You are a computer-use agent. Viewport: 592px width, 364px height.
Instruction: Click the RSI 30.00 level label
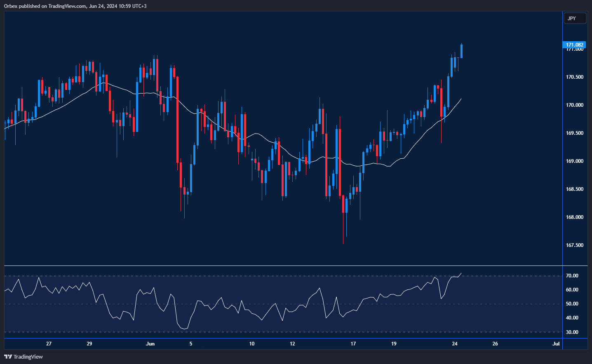click(x=572, y=332)
